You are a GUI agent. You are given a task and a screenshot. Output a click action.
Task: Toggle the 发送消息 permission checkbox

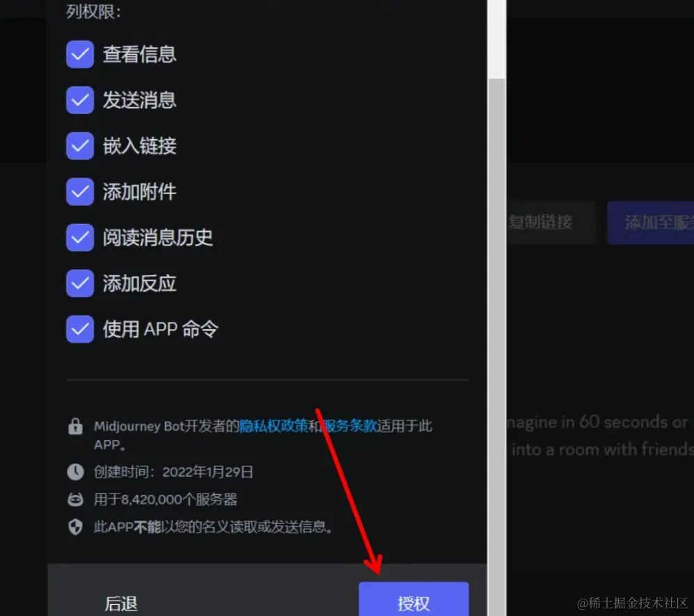79,100
